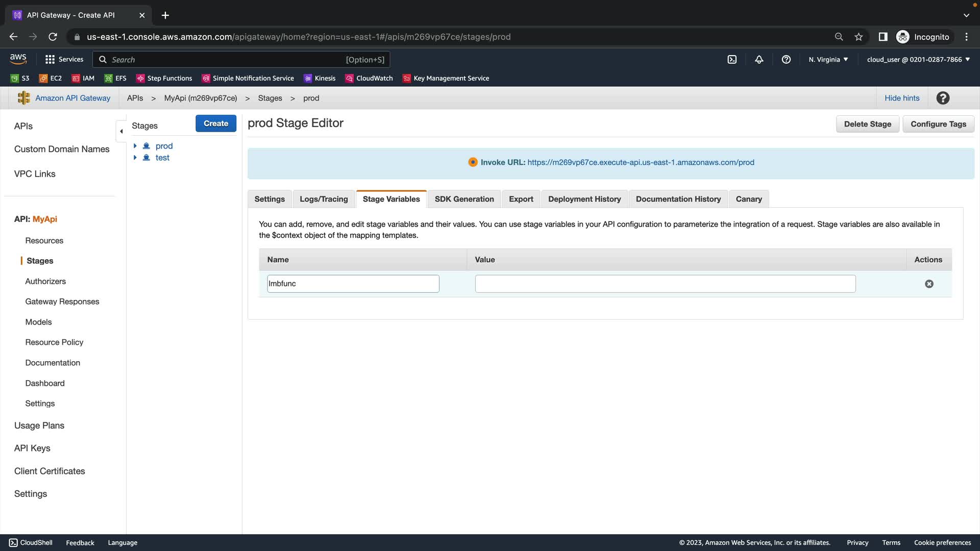
Task: Open the CloudWatch shortcut icon
Action: (350, 78)
